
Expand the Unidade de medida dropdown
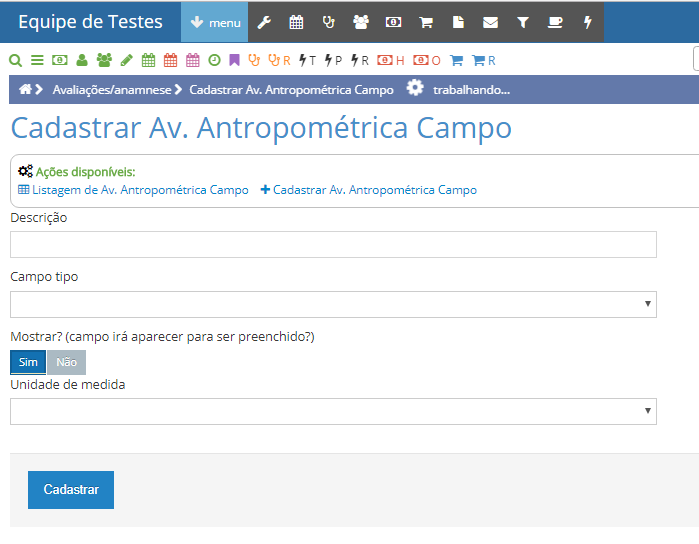pos(333,411)
